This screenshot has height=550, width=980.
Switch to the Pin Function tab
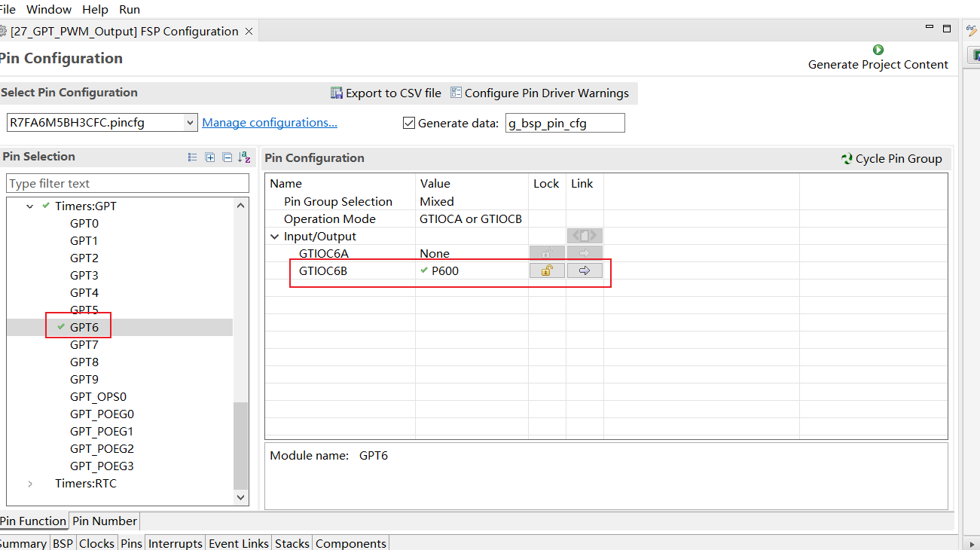point(33,521)
